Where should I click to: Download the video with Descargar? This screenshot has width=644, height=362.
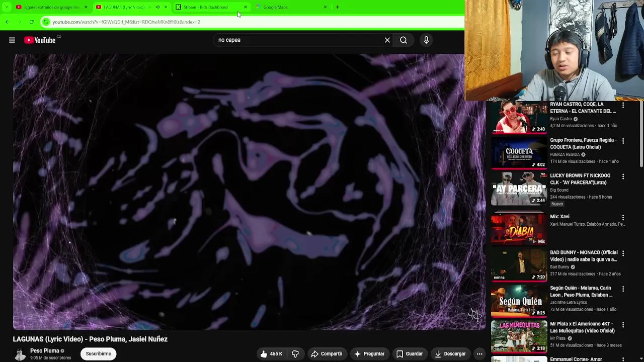tap(450, 354)
